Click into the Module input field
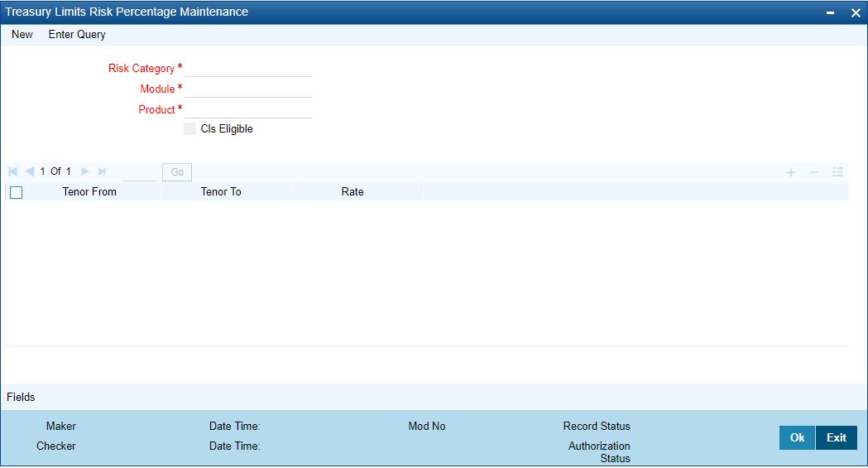 [248, 89]
